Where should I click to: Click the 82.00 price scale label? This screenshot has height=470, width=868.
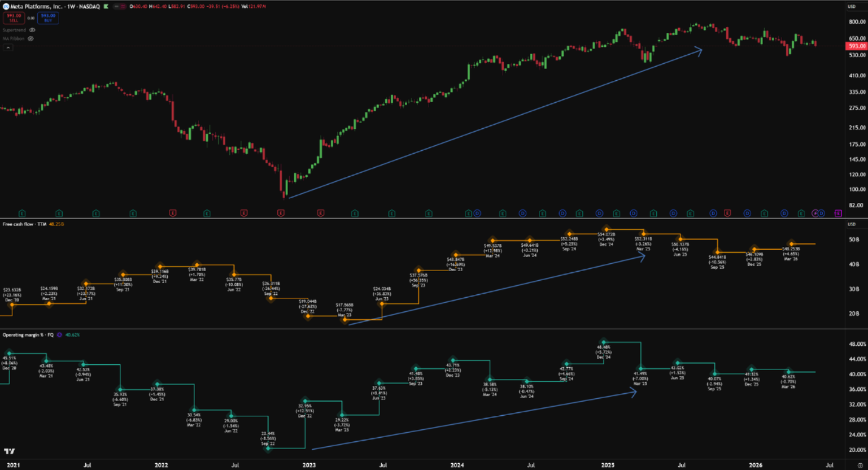coord(857,205)
